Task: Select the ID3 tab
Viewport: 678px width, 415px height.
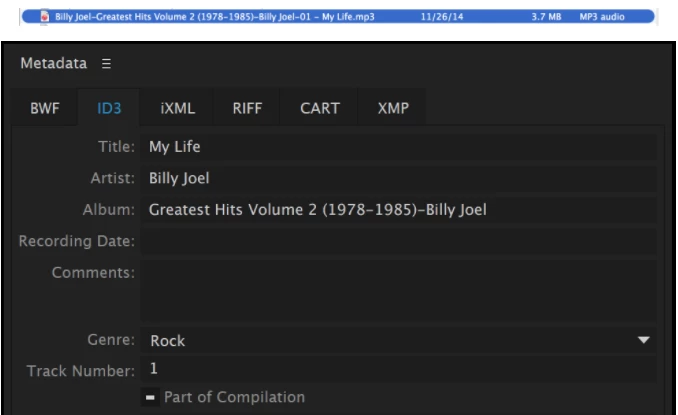Action: [x=109, y=108]
